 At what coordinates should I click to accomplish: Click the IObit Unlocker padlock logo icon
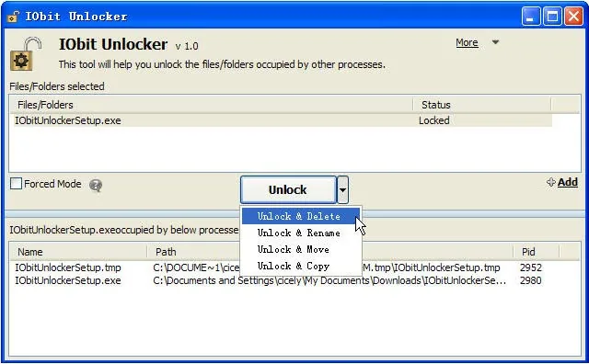coord(26,54)
